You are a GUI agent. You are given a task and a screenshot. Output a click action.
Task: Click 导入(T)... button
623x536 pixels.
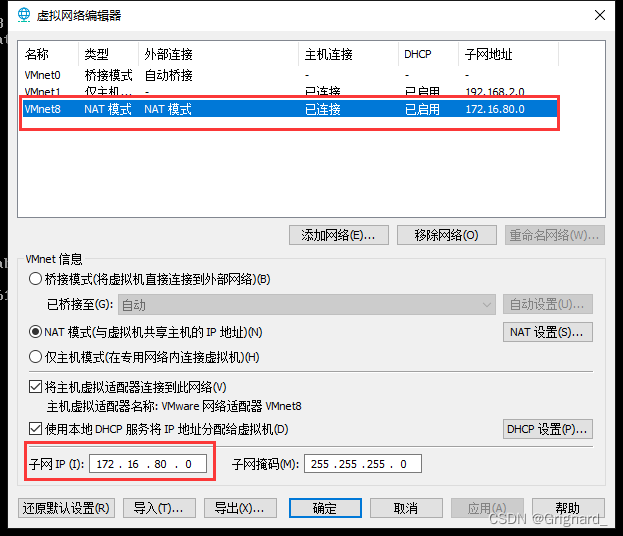tap(159, 508)
